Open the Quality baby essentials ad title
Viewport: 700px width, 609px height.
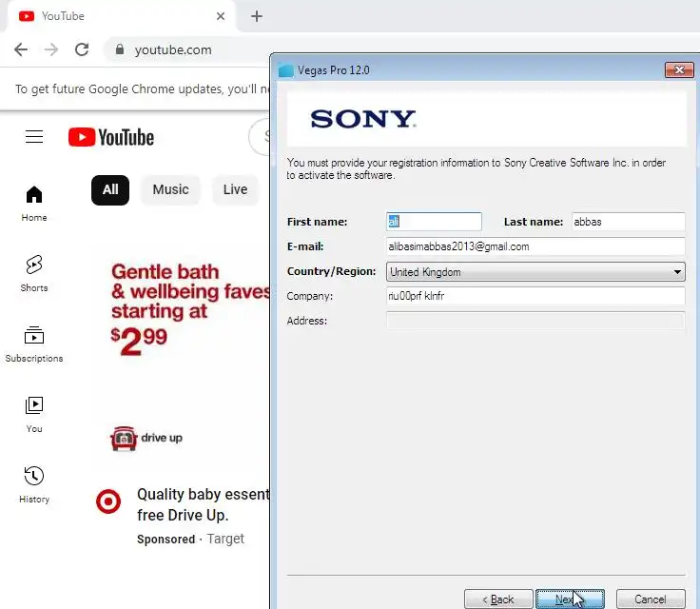[204, 504]
